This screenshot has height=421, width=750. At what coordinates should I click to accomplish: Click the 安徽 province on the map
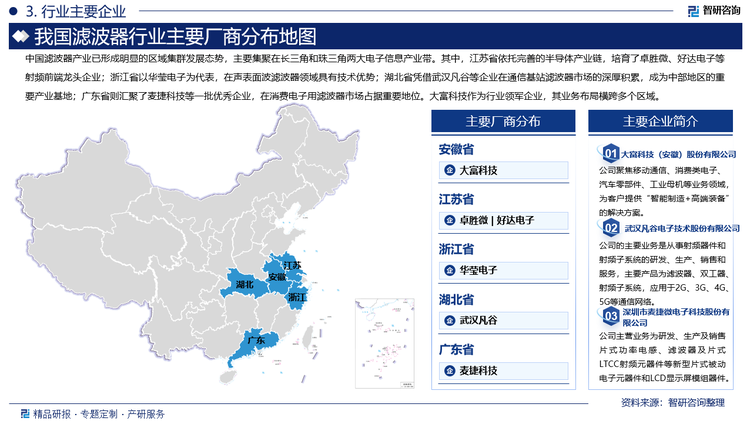pos(277,278)
